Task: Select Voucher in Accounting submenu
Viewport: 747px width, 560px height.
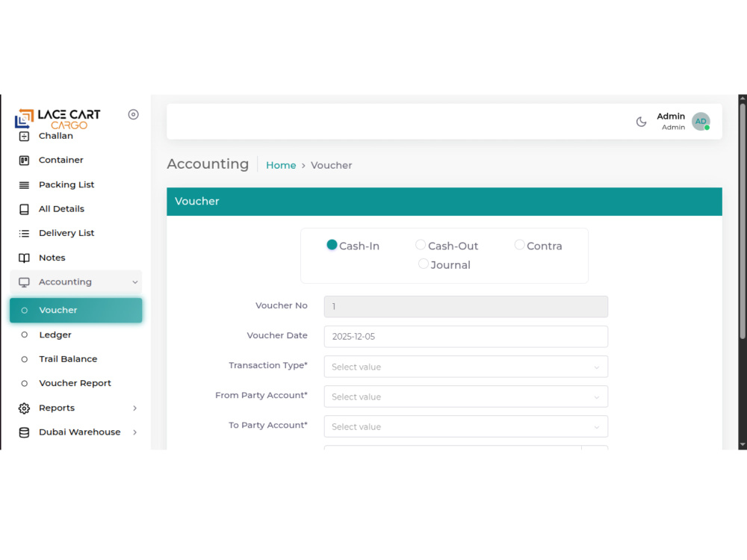Action: (75, 310)
